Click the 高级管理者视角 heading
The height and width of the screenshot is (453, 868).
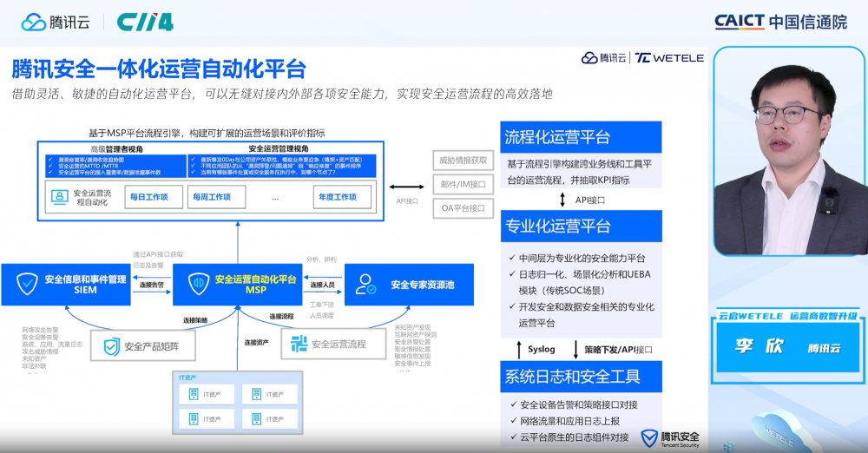116,149
